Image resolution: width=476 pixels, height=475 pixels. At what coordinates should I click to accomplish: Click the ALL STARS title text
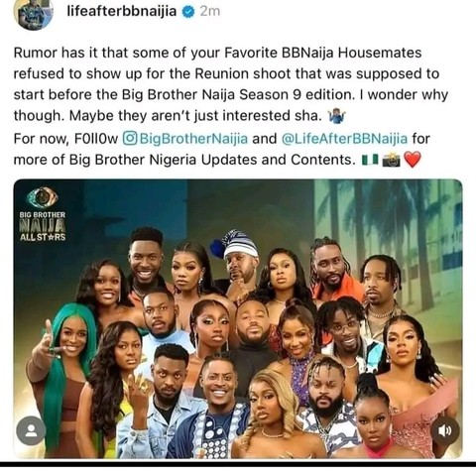pos(43,237)
